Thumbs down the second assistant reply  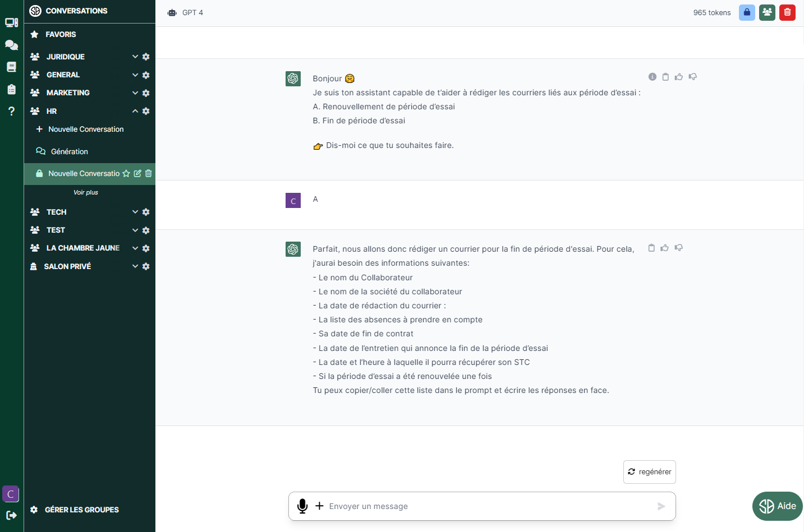679,248
